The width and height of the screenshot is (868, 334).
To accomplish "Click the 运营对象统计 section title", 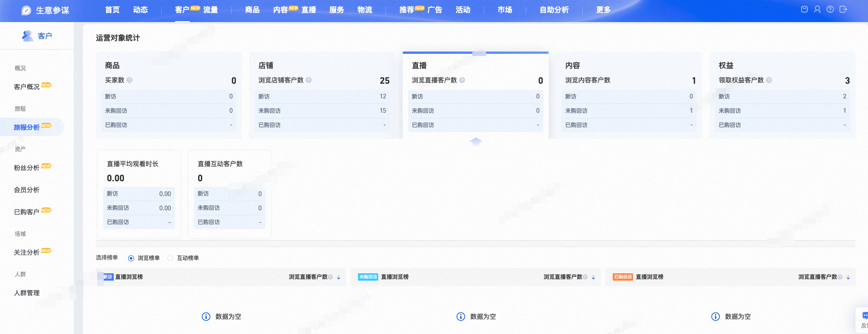I will pyautogui.click(x=118, y=38).
